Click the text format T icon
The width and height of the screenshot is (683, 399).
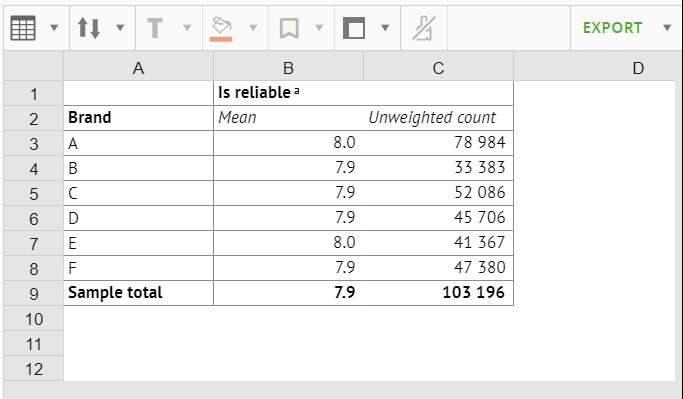tap(155, 28)
